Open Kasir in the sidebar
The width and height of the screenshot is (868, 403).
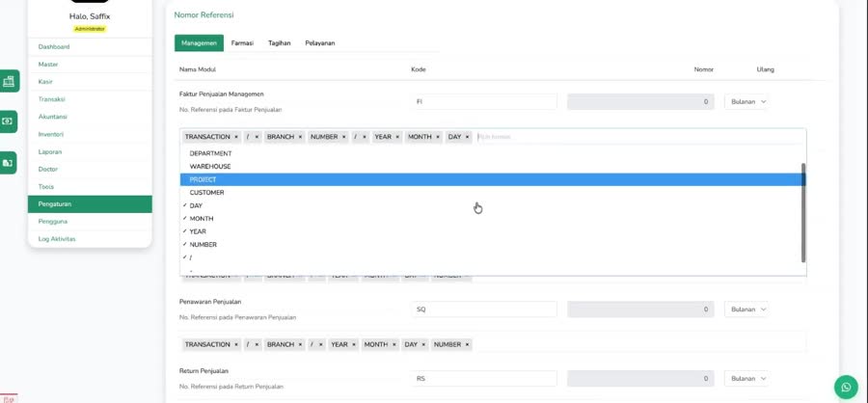90,82
